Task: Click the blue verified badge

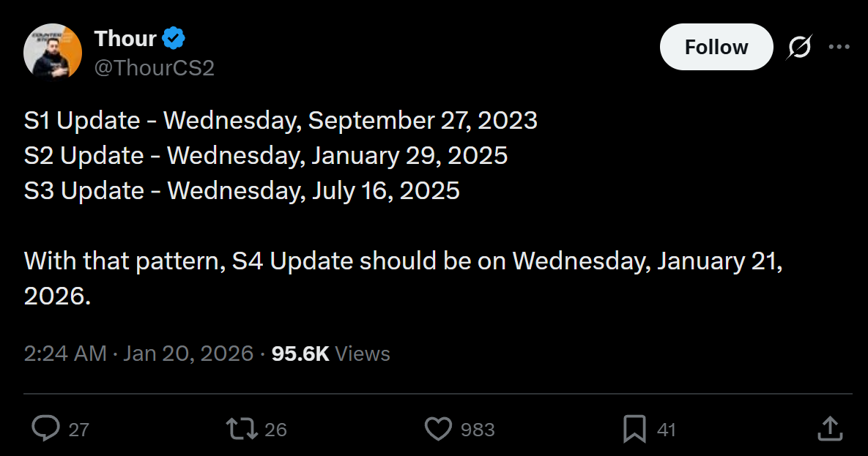Action: (174, 38)
